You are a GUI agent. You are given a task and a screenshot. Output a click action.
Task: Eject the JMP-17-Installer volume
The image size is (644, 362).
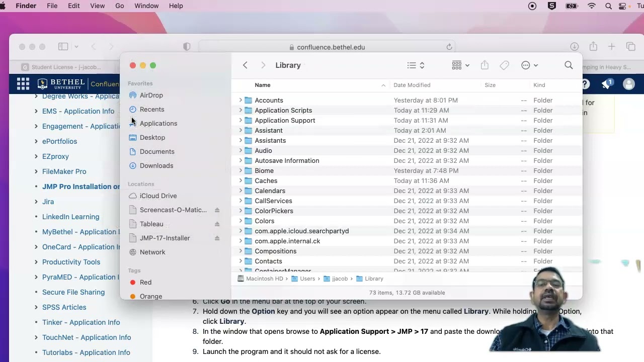[217, 238]
